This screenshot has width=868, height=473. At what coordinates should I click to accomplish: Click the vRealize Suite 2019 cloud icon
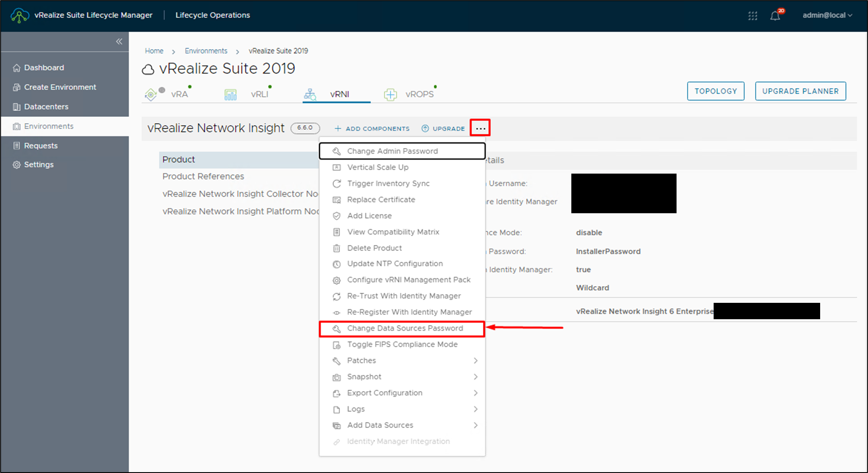pyautogui.click(x=148, y=69)
